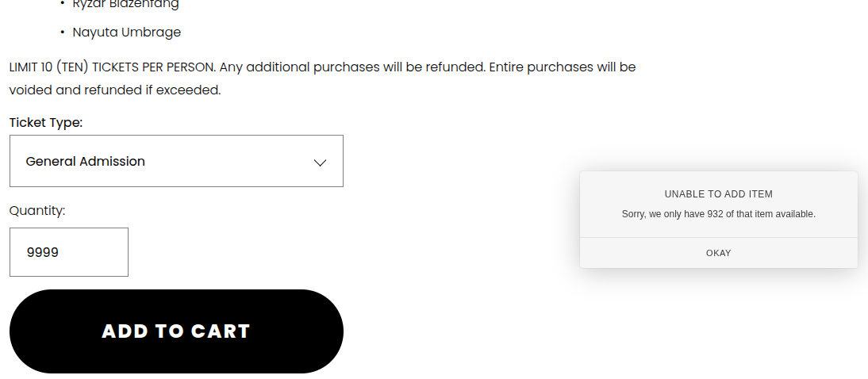Click the "Quantity:" label
This screenshot has height=379, width=868.
click(x=37, y=211)
